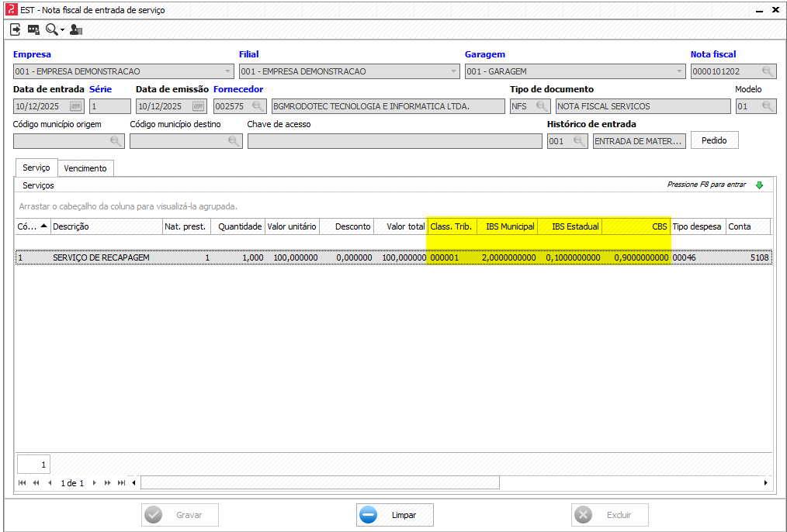
Task: Open the Garagem dropdown
Action: (679, 71)
